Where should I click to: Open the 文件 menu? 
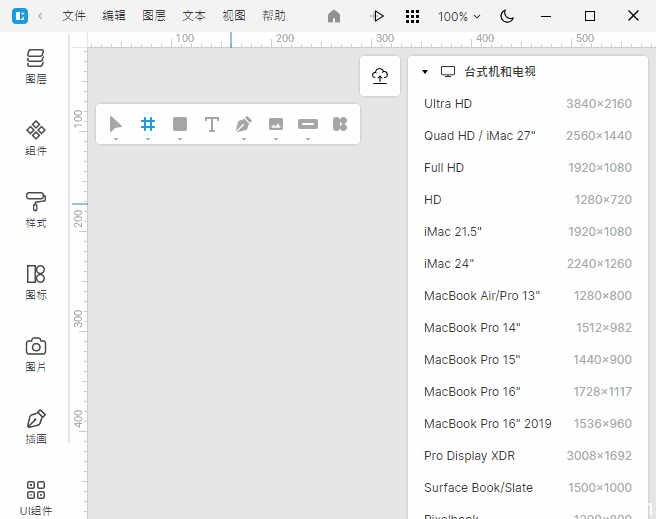[x=74, y=16]
